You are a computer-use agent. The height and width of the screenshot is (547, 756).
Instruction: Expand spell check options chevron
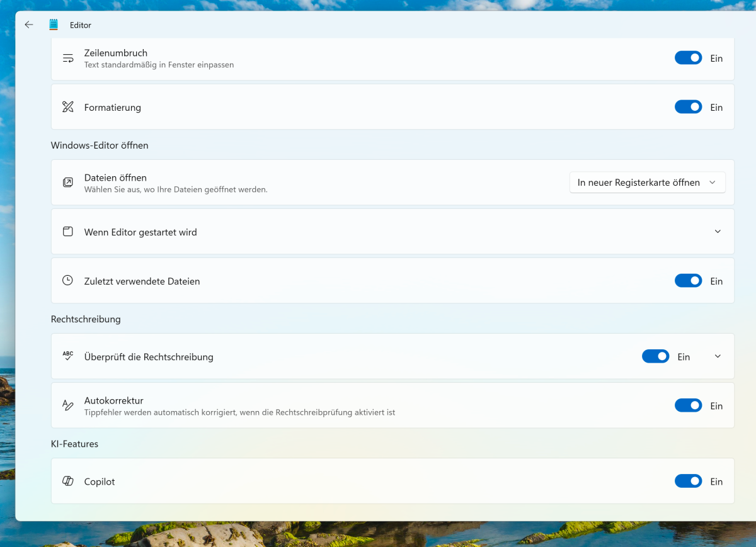tap(718, 356)
